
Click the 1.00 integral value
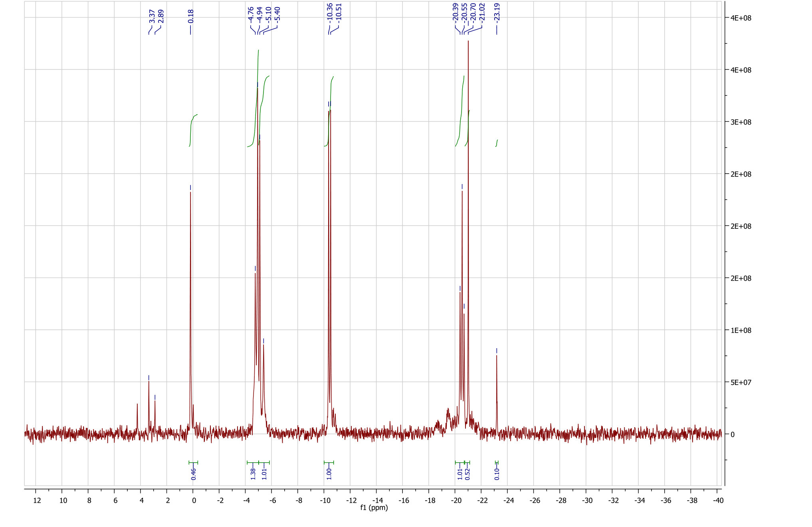(329, 474)
